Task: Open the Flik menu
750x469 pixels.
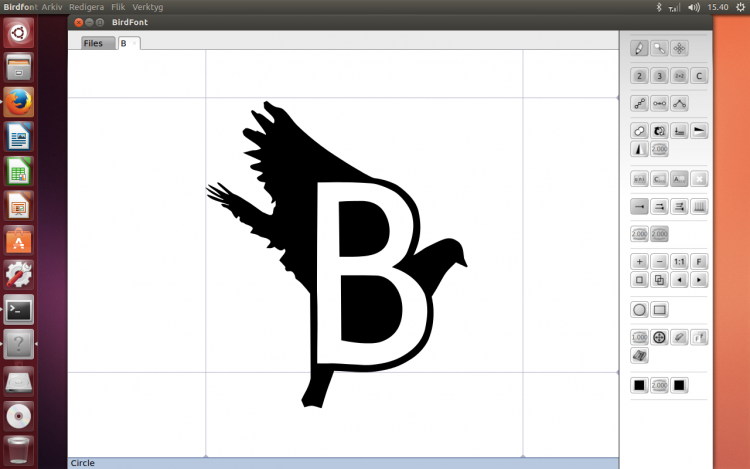Action: point(118,7)
